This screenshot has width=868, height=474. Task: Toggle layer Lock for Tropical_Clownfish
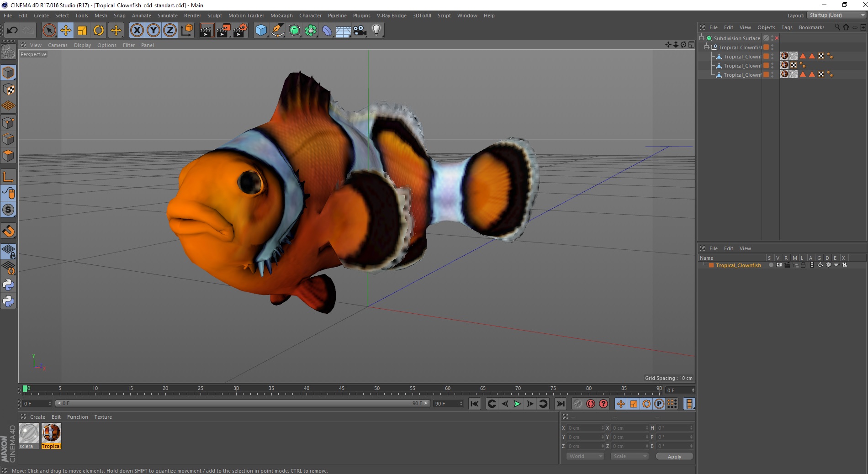[803, 265]
